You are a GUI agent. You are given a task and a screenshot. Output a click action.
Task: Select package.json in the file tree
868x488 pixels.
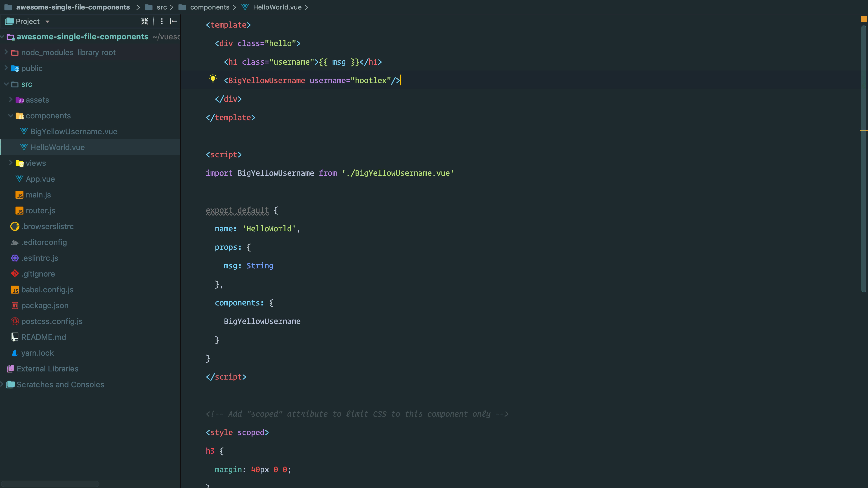tap(45, 306)
